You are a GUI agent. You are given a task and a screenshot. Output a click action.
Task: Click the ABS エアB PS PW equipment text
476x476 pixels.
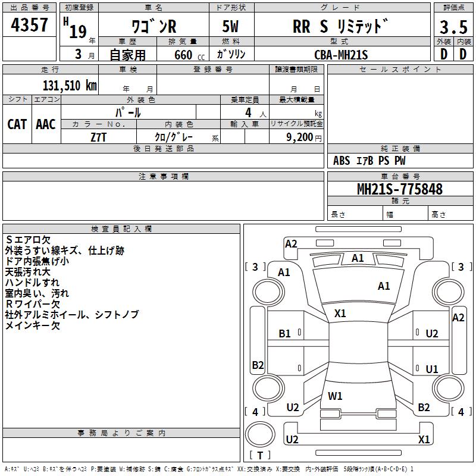click(369, 161)
